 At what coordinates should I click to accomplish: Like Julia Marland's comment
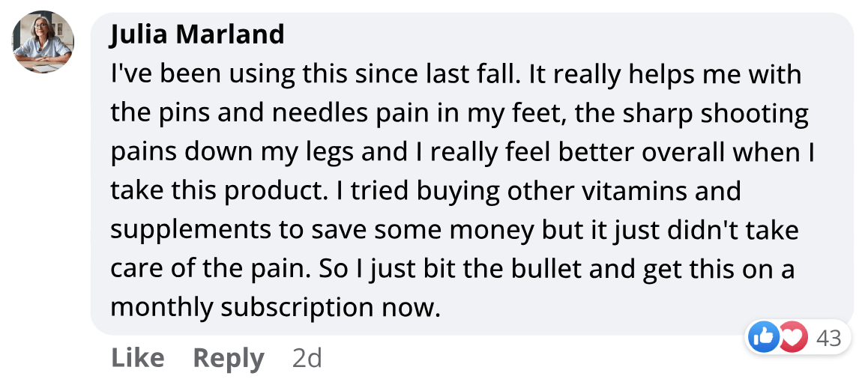pos(138,358)
